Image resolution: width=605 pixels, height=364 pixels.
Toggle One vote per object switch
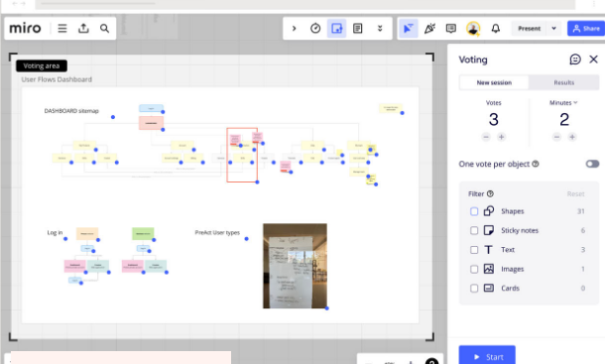pos(592,164)
